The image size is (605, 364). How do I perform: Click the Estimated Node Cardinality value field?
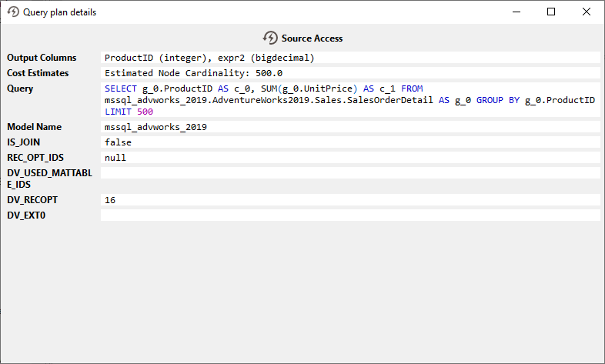(350, 73)
